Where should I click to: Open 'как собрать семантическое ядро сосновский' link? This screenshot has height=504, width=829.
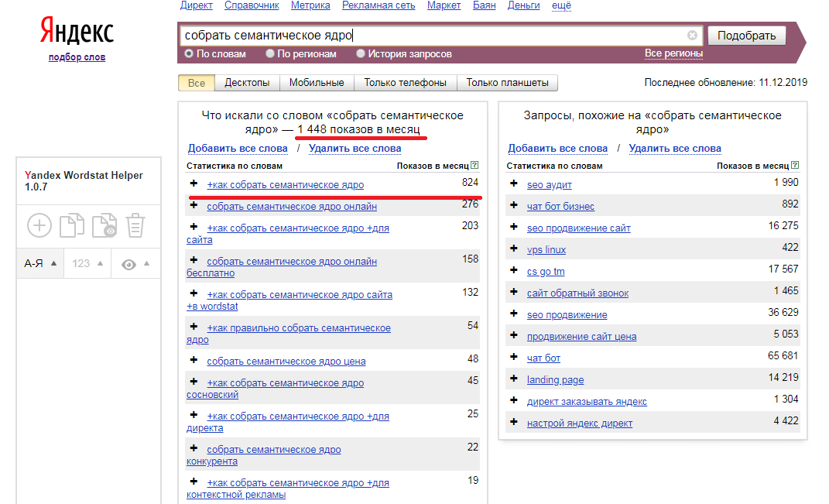click(x=275, y=389)
